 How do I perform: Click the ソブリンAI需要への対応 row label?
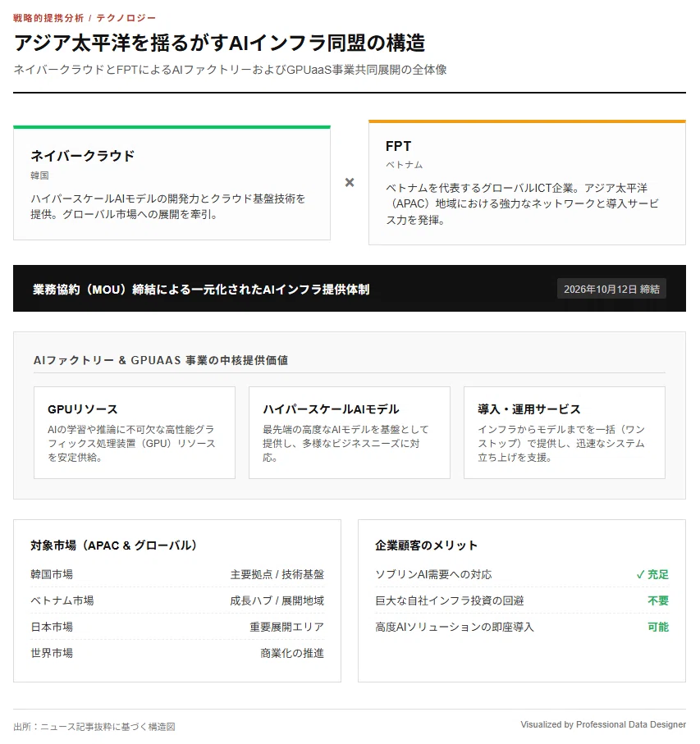[433, 574]
